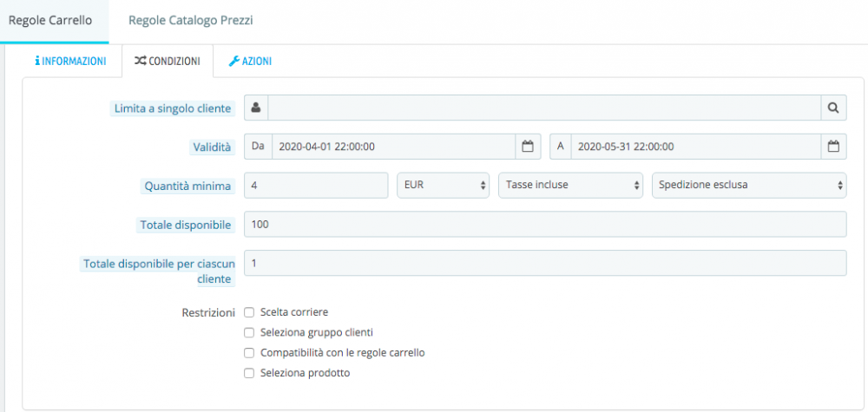Click the customer search magnifier icon

(833, 108)
